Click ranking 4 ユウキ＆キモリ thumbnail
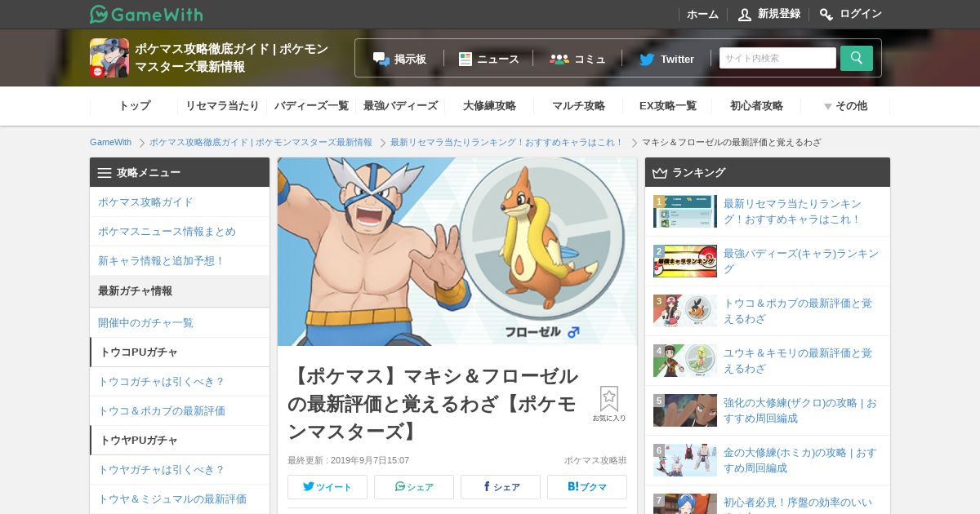 (x=685, y=361)
